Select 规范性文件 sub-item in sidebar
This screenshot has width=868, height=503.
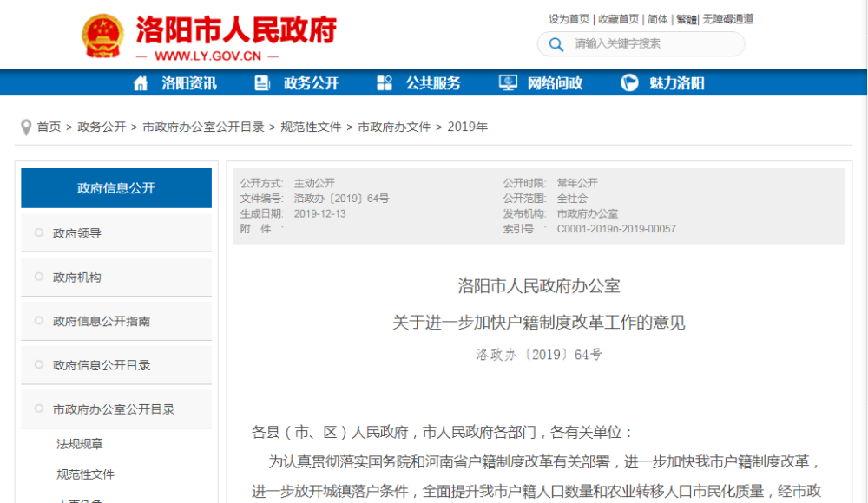85,474
